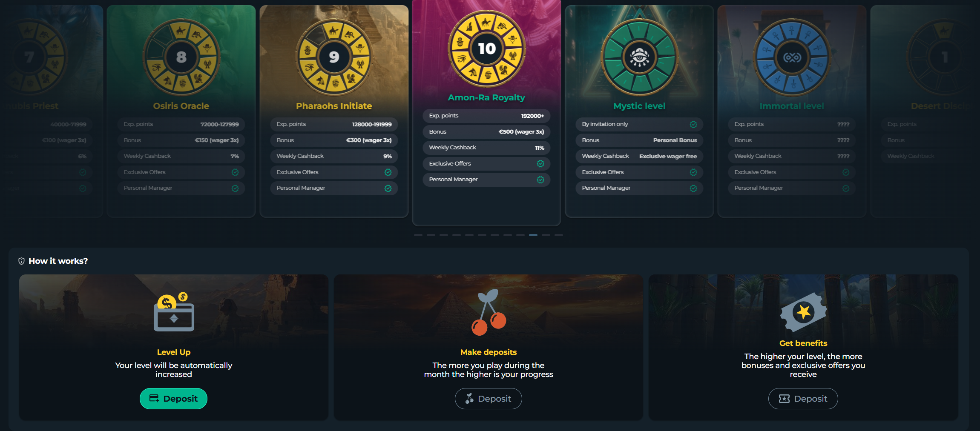
Task: Click By invitation only checkmark on Mystic level
Action: [x=693, y=124]
